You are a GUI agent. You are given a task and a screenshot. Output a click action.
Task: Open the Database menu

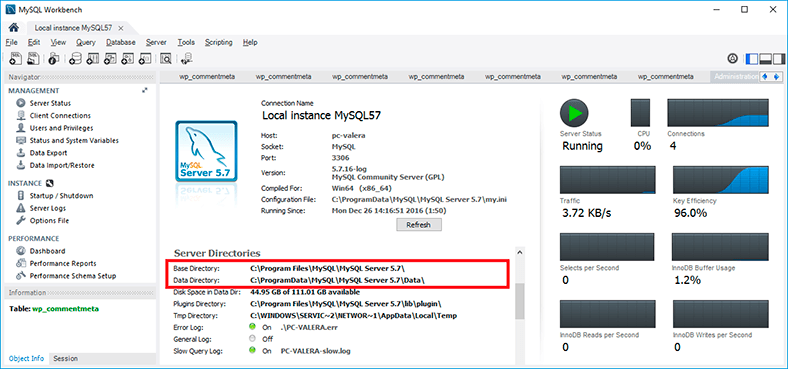[x=121, y=43]
